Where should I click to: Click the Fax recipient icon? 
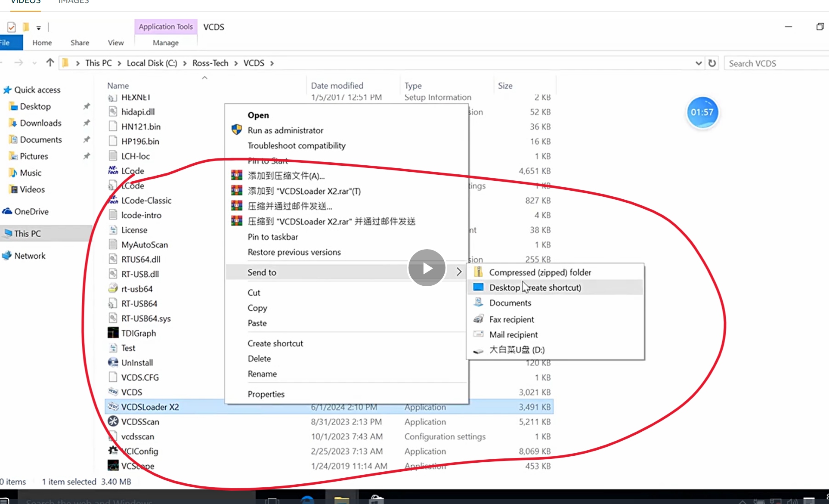tap(478, 319)
